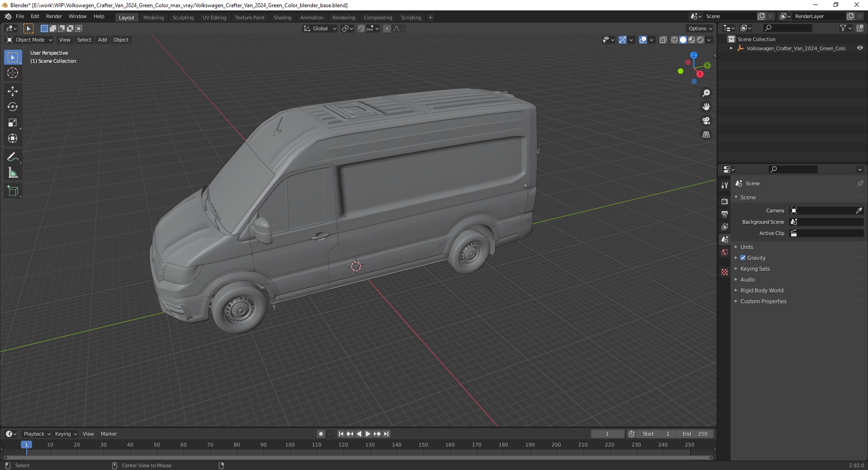Click the End frame 250 field
This screenshot has height=470, width=868.
695,434
